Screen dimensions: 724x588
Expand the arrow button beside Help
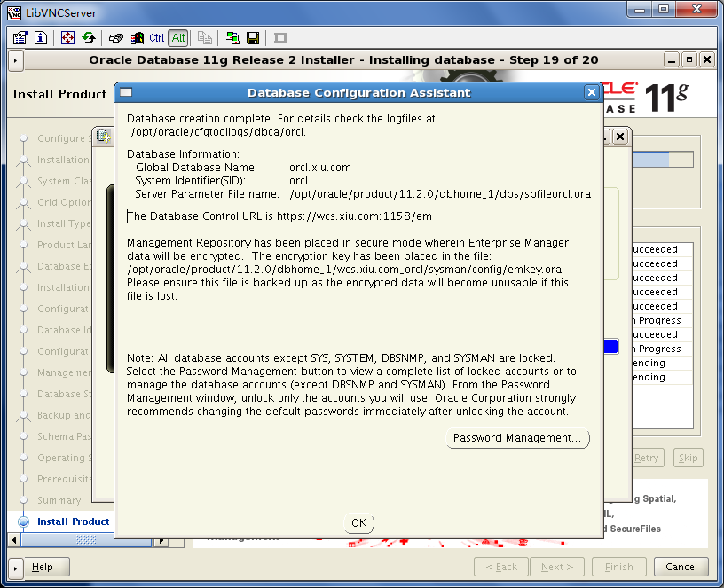(15, 568)
